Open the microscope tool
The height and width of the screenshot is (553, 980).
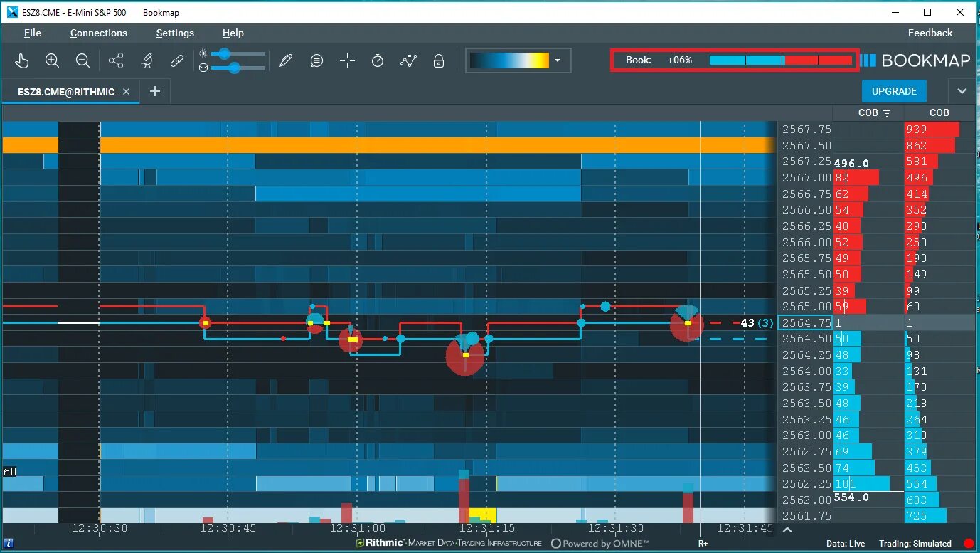(x=147, y=61)
